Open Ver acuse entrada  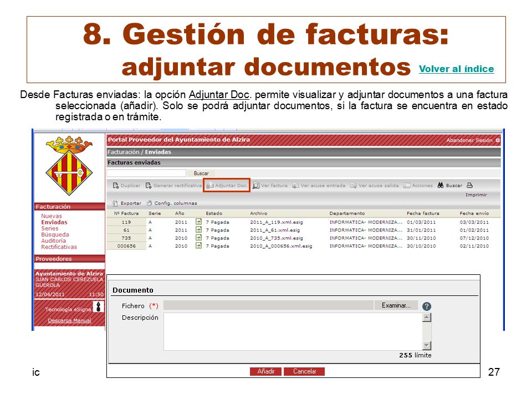[x=319, y=186]
